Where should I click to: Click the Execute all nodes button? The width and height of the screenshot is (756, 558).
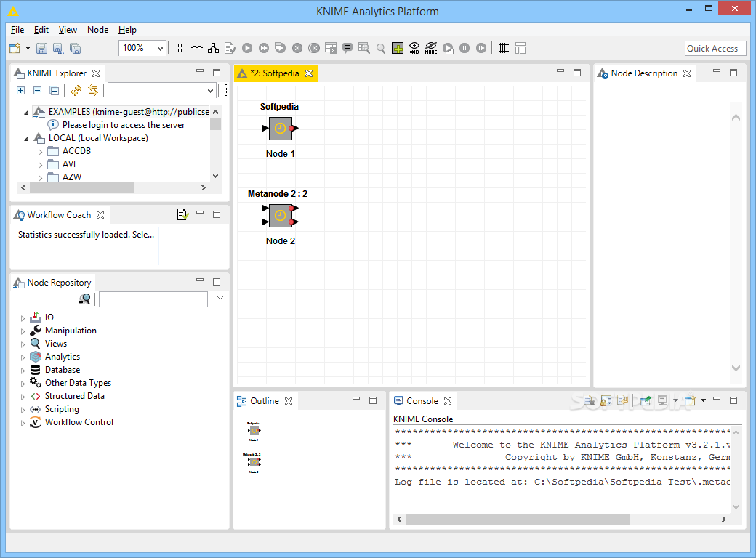(x=264, y=48)
